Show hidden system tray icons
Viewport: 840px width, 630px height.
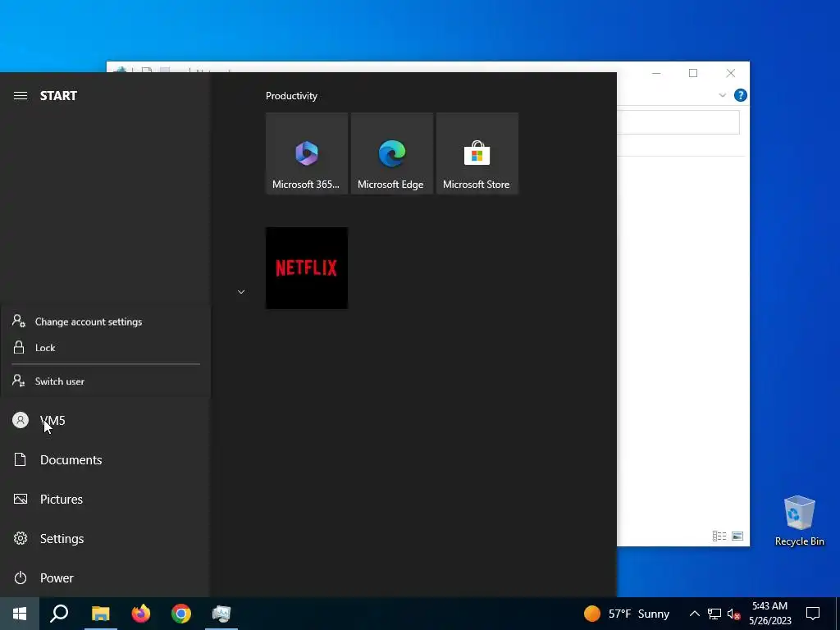point(694,614)
